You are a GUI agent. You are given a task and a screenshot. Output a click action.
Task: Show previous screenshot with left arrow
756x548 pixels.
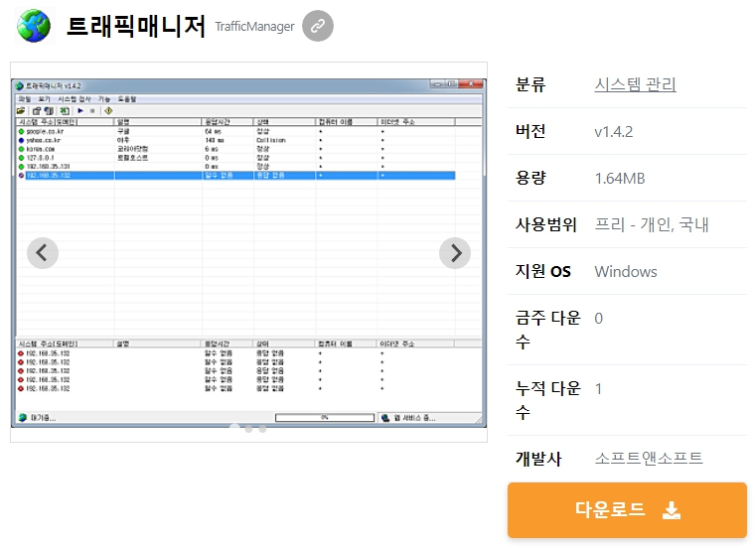(x=43, y=253)
